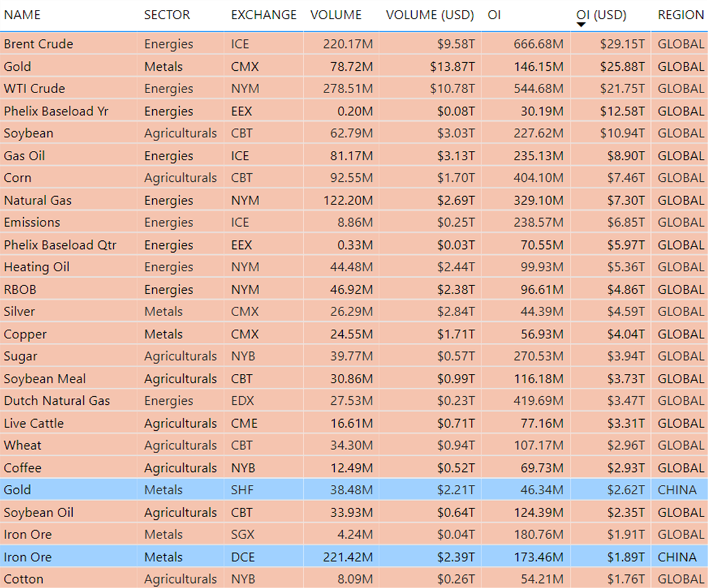The height and width of the screenshot is (588, 708).
Task: Sort by NAME column header
Action: (22, 15)
